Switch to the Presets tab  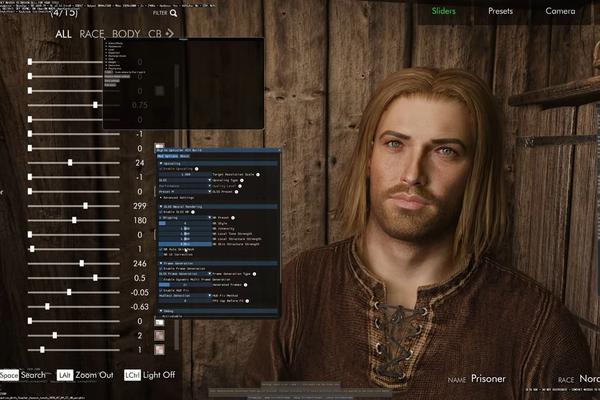tap(500, 11)
